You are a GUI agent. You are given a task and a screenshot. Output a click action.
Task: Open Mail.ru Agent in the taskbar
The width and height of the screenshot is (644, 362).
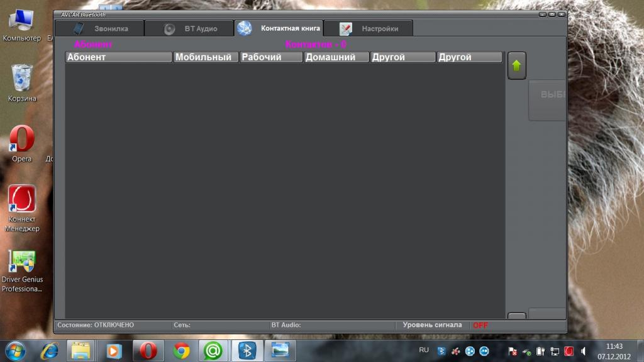coord(213,350)
